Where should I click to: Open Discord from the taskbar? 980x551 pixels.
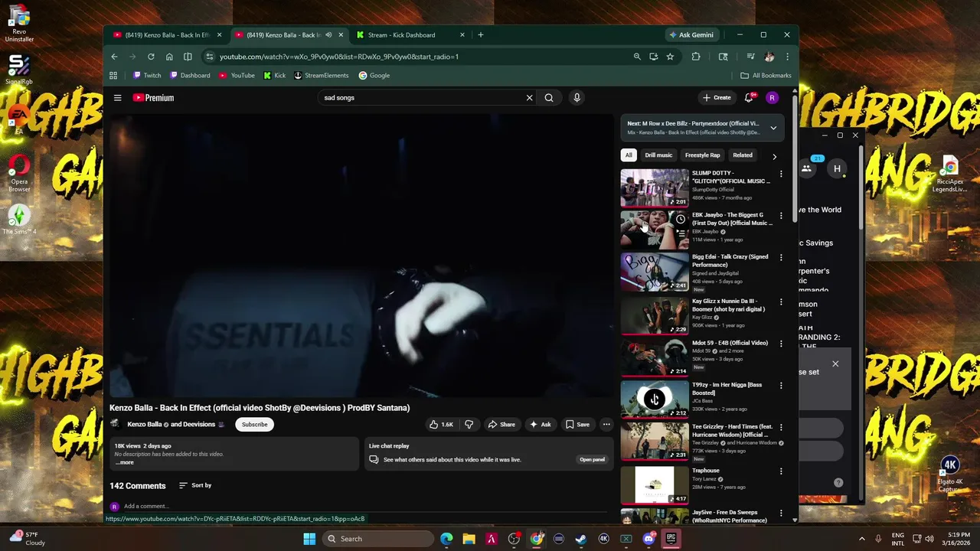point(648,539)
